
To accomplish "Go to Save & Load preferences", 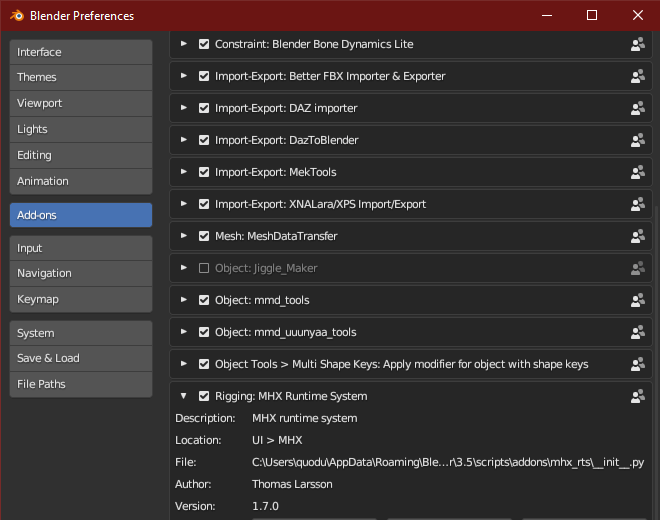I will 81,358.
